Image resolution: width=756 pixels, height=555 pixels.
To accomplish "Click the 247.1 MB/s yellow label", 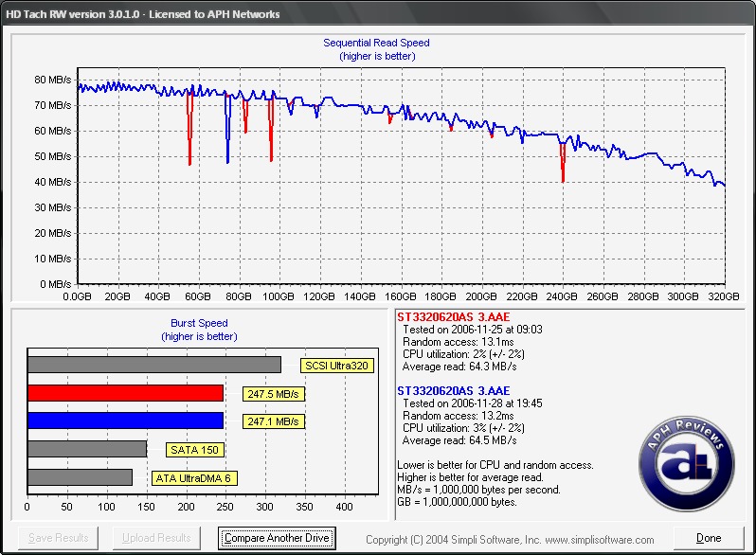I will (x=274, y=421).
